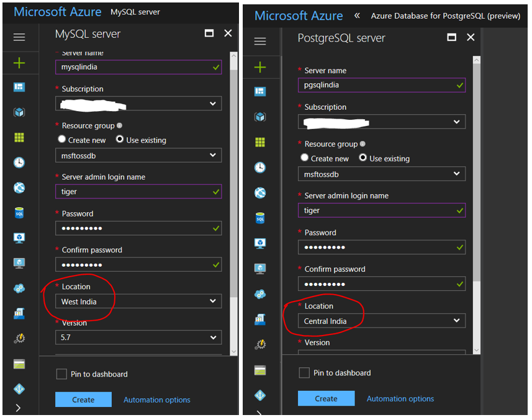
Task: Click Azure Database for PostgreSQL (preview) breadcrumb
Action: 445,16
